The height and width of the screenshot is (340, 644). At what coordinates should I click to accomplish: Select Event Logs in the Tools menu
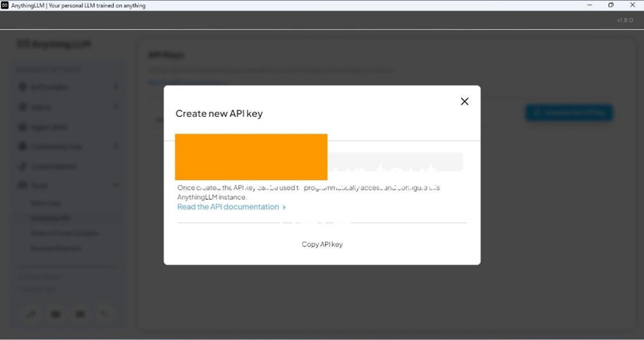[46, 203]
